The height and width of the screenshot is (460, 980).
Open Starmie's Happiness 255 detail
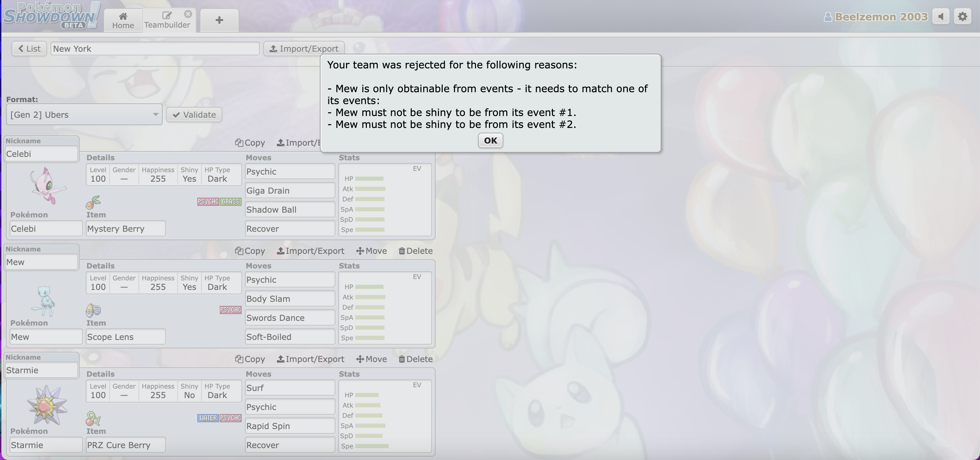tap(158, 391)
